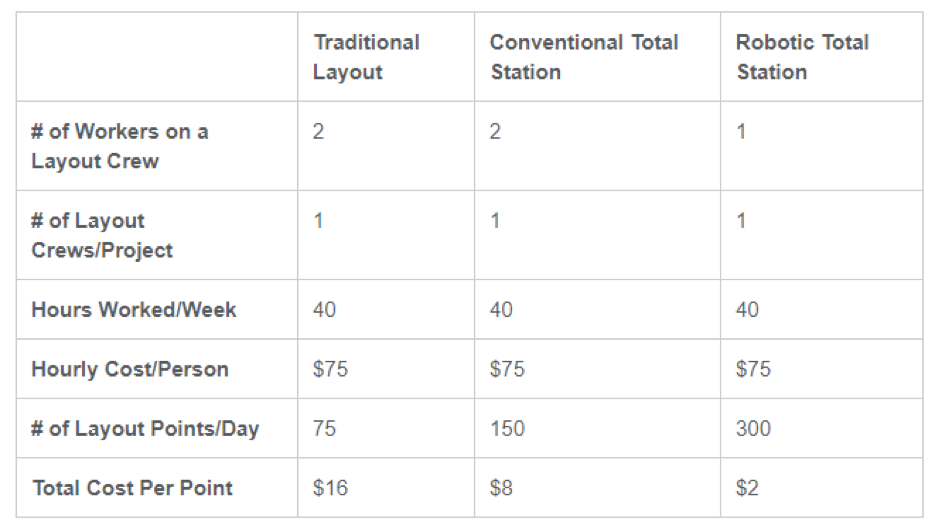Click the $16 Traditional Layout cost cell
The height and width of the screenshot is (525, 933).
point(330,488)
